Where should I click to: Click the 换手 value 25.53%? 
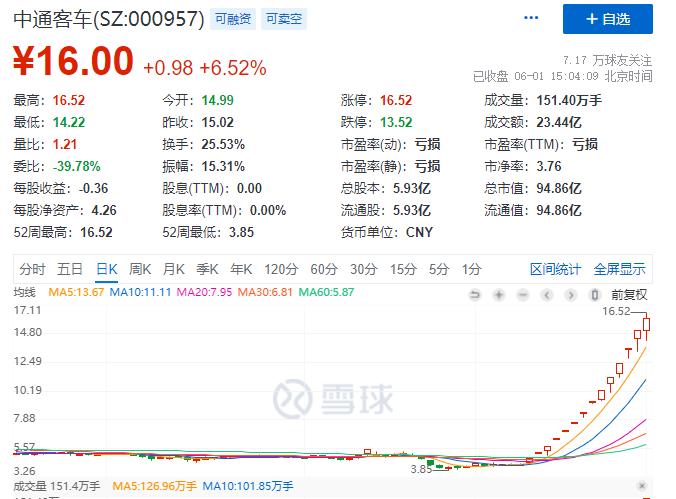click(x=223, y=144)
